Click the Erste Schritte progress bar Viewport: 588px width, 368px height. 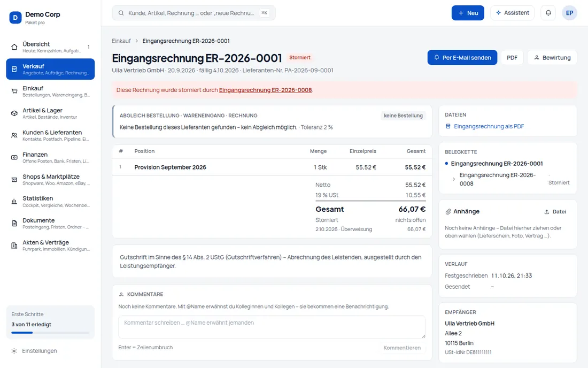[50, 333]
